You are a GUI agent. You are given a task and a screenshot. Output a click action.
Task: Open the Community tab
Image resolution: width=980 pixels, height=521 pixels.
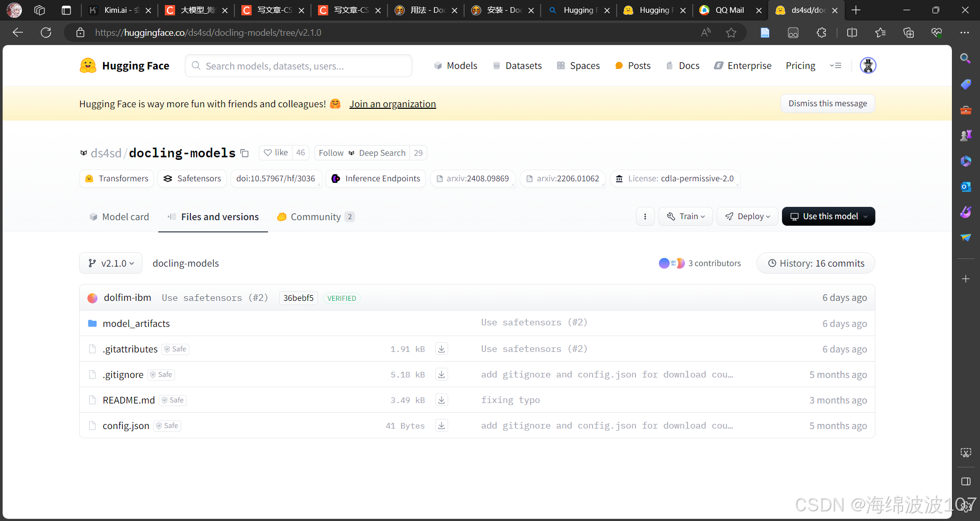[315, 217]
